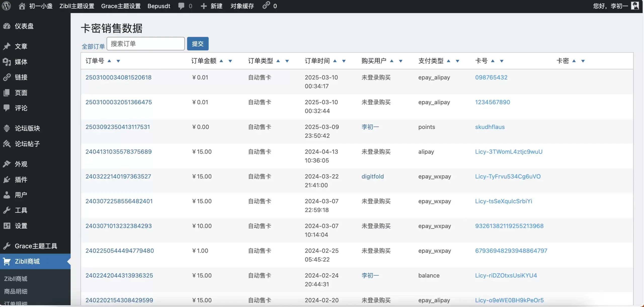Image resolution: width=644 pixels, height=307 pixels.
Task: Sort 订单号 column ascending
Action: pos(109,61)
